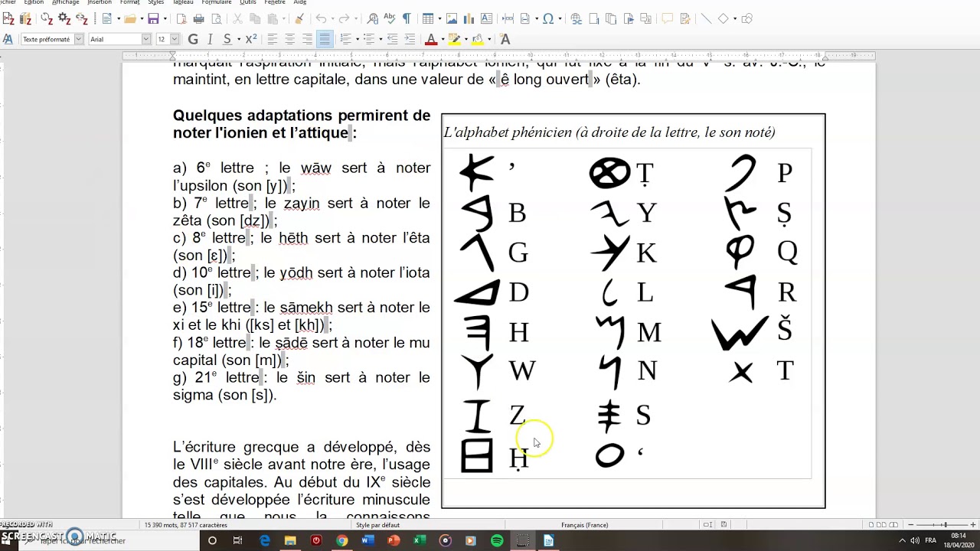Click the Insert text box icon
Viewport: 980px width, 551px height.
point(486,18)
